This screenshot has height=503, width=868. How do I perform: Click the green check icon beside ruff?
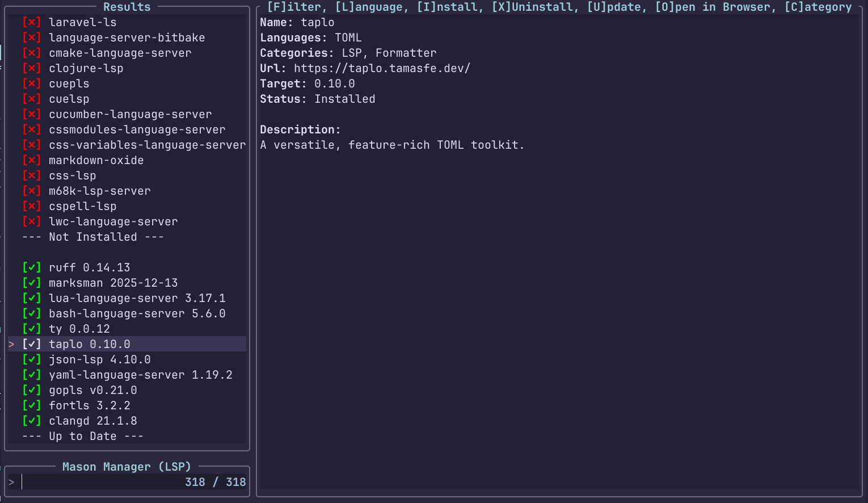click(31, 267)
